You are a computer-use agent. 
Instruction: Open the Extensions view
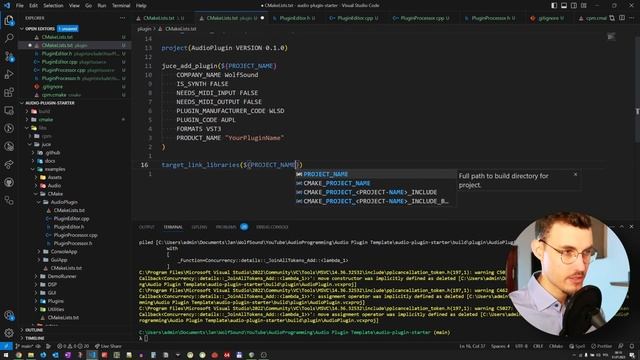coord(9,92)
